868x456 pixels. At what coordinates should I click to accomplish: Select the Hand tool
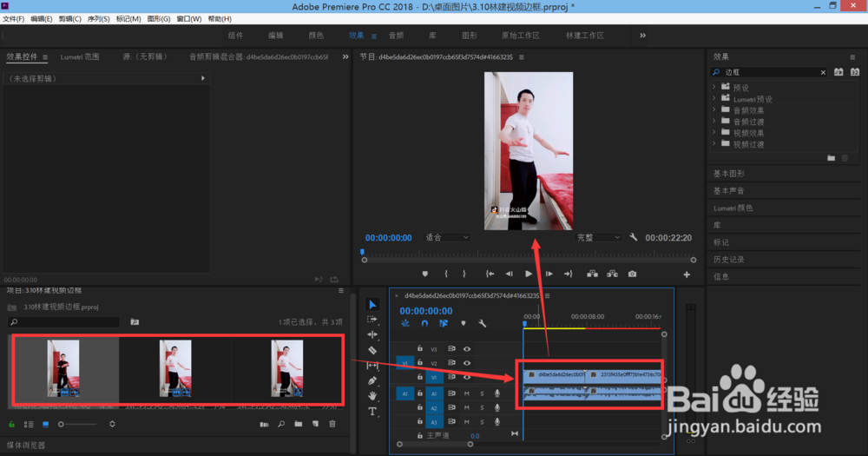coord(372,395)
